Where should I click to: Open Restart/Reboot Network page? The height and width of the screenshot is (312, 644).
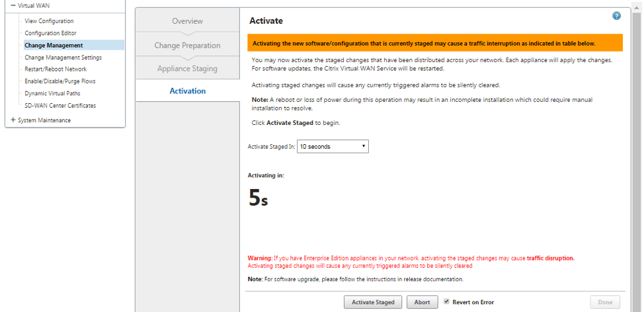pyautogui.click(x=56, y=69)
